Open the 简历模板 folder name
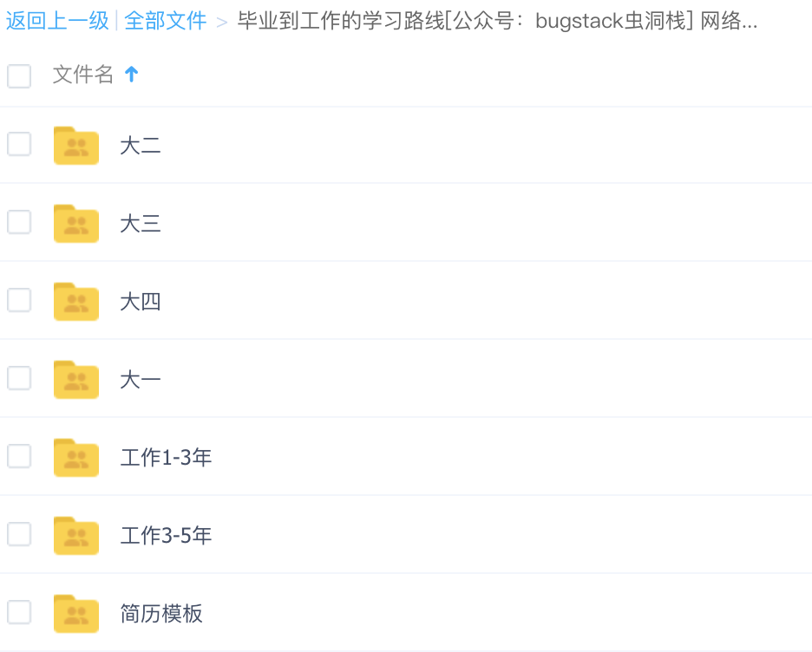The width and height of the screenshot is (812, 652). tap(161, 614)
